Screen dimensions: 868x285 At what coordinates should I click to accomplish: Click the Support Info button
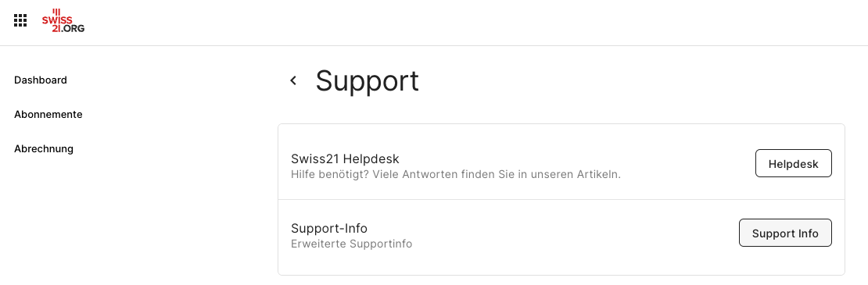785,233
